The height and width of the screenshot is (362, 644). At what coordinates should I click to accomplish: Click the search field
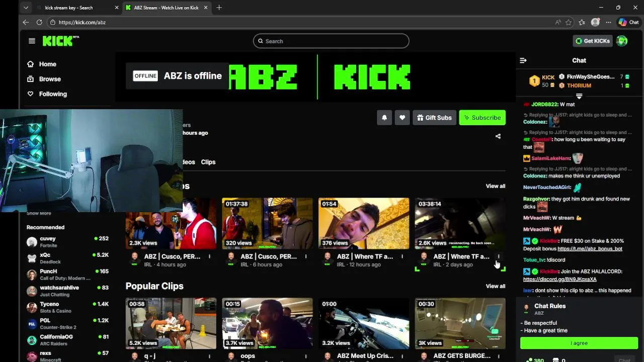331,41
